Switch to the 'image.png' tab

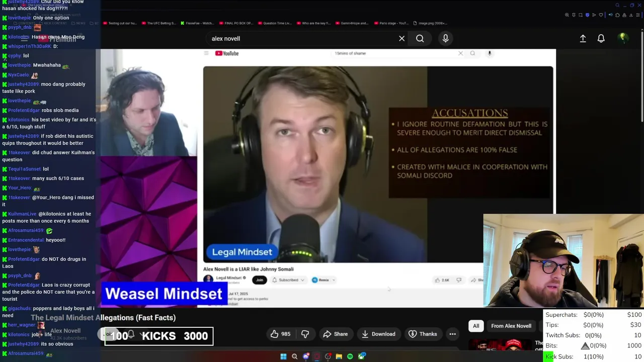point(430,23)
